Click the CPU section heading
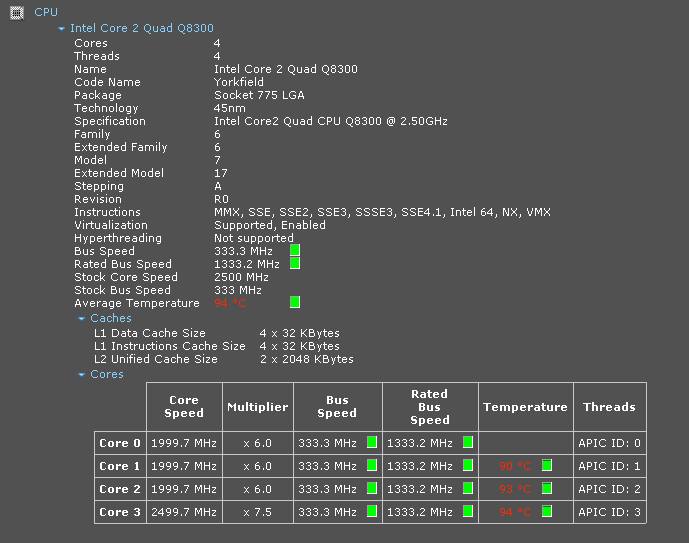Viewport: 689px width, 543px height. 46,12
